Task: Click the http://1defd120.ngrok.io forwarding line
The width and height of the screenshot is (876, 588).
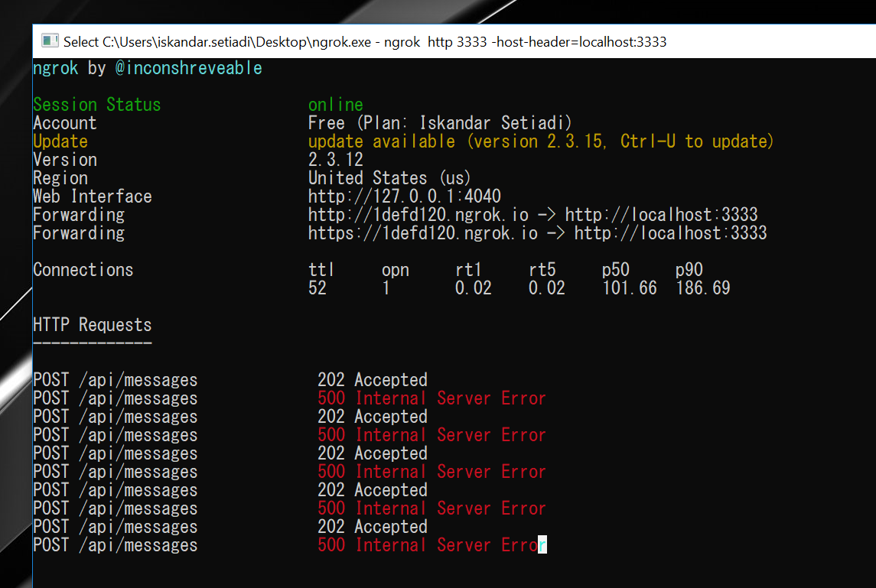Action: 533,215
